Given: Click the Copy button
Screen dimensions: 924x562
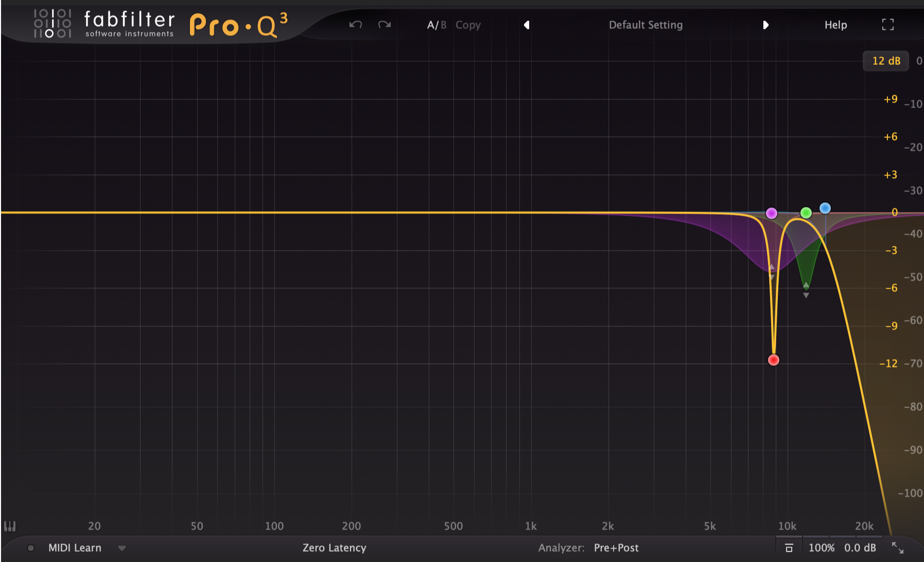Looking at the screenshot, I should [x=468, y=25].
